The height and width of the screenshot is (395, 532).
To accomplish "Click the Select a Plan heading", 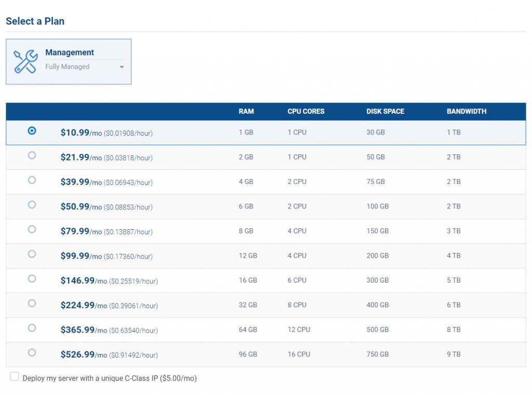I will click(x=35, y=21).
